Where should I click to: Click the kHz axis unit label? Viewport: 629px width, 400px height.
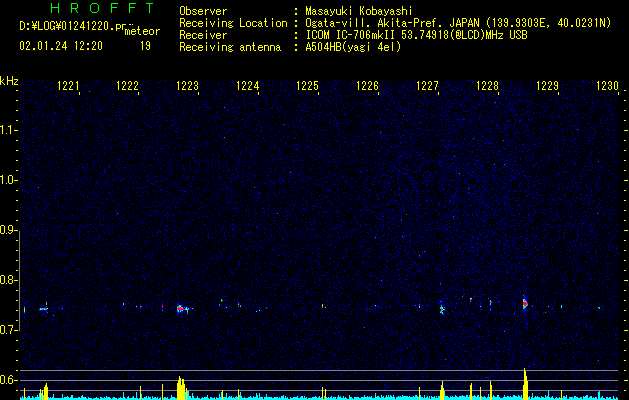(x=9, y=81)
